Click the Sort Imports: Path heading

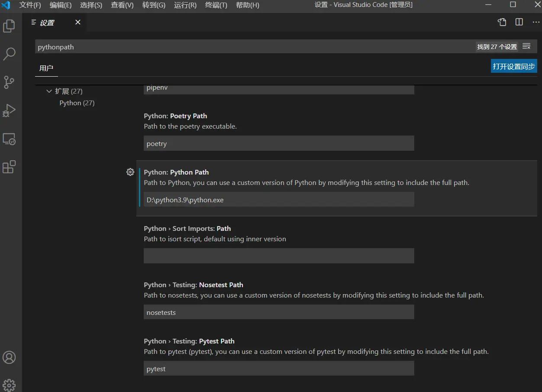click(x=187, y=228)
